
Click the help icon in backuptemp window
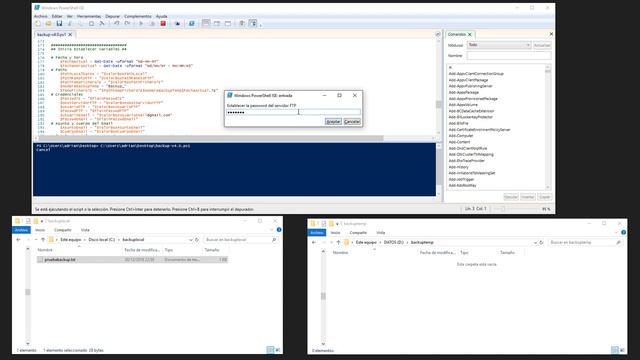(x=624, y=232)
